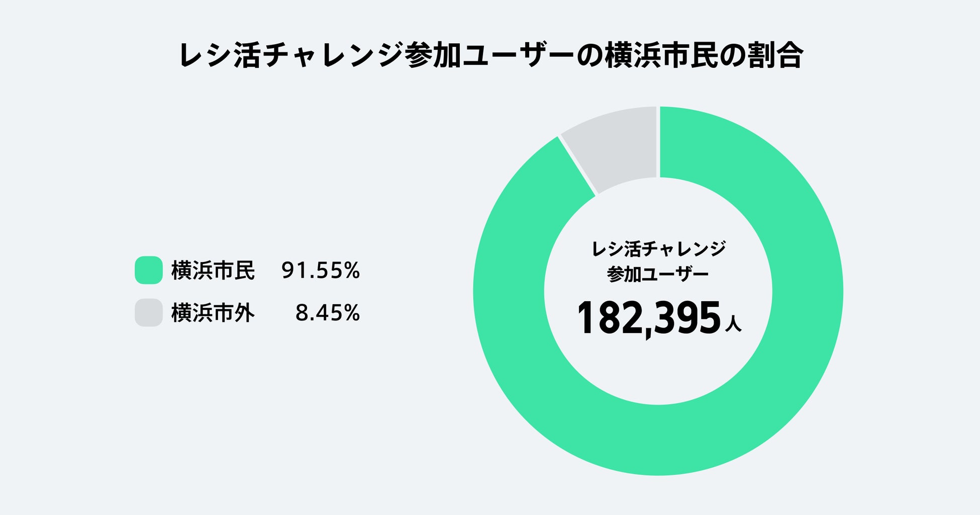980x515 pixels.
Task: Click the green 横浜市民 legend swatch
Action: pos(148,270)
